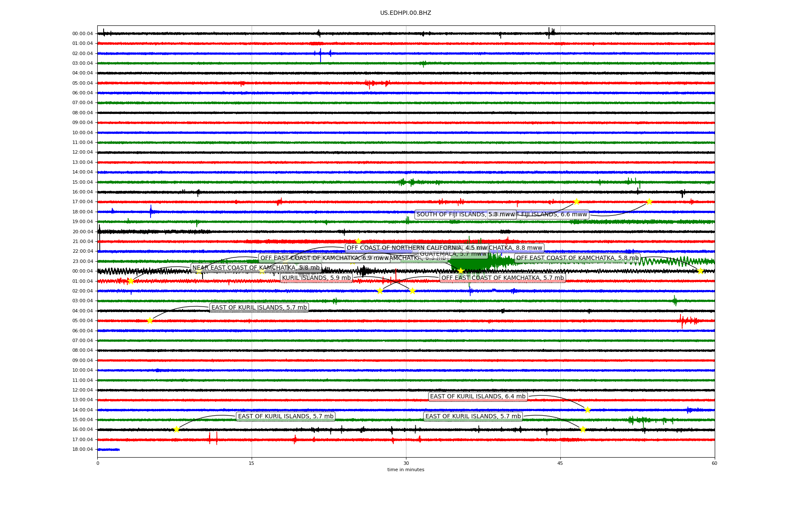Image resolution: width=812 pixels, height=508 pixels.
Task: Click the 23:00:04 trace time label
Action: click(82, 261)
